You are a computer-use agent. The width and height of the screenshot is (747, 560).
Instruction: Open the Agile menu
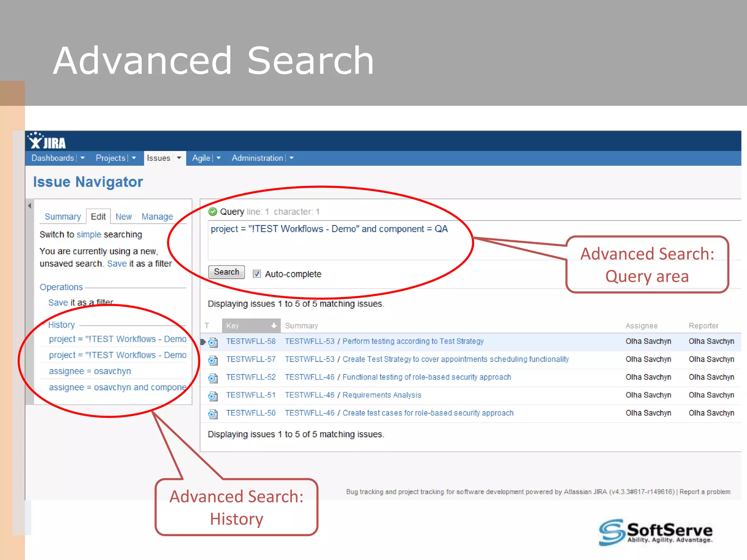(201, 158)
